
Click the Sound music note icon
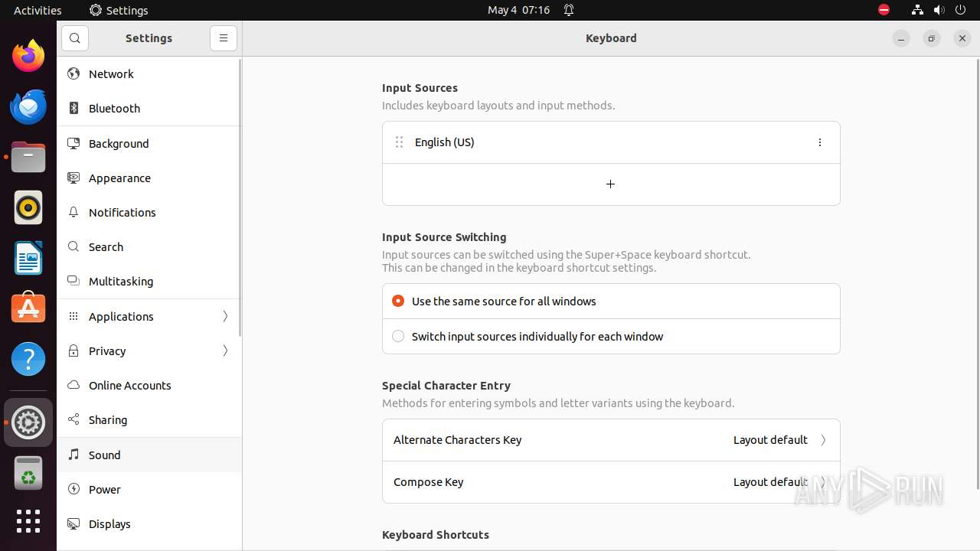pyautogui.click(x=73, y=455)
